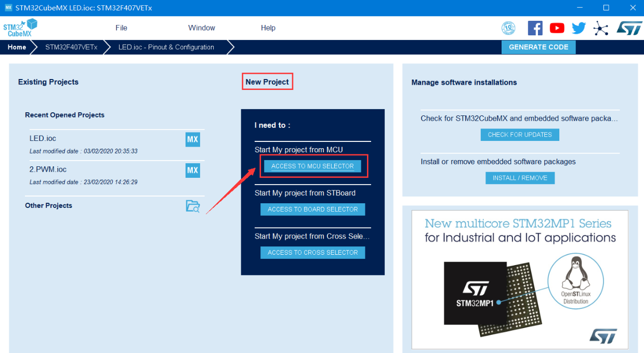Click Other Projects label

48,205
